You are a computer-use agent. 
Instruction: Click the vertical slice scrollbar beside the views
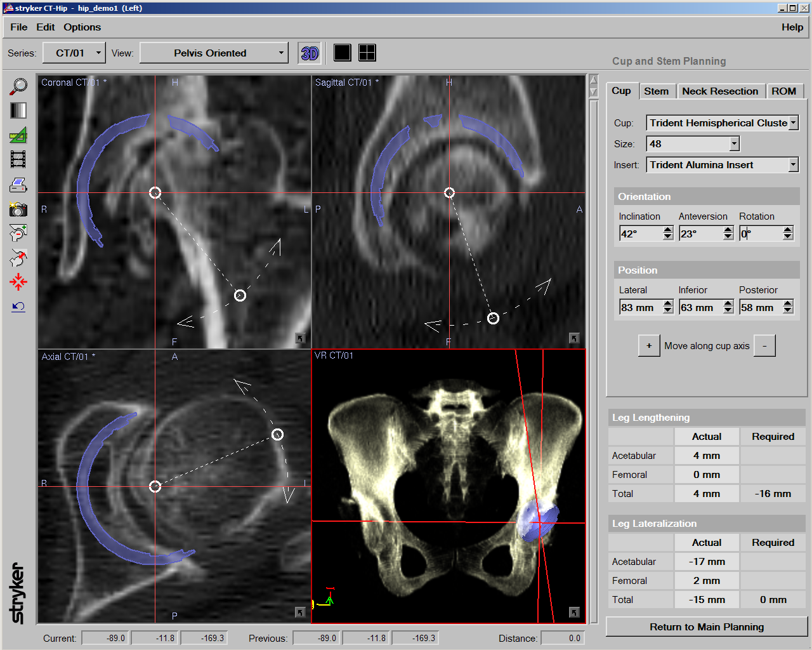594,361
